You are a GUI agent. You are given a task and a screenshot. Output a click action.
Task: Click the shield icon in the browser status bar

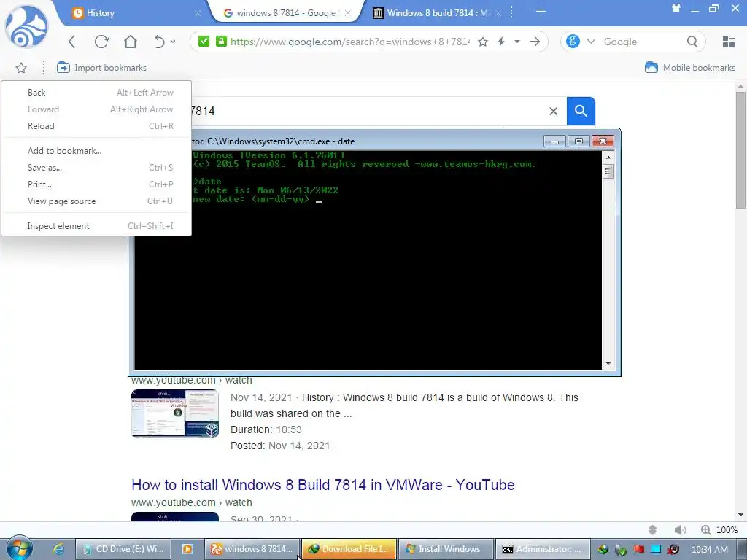[653, 529]
